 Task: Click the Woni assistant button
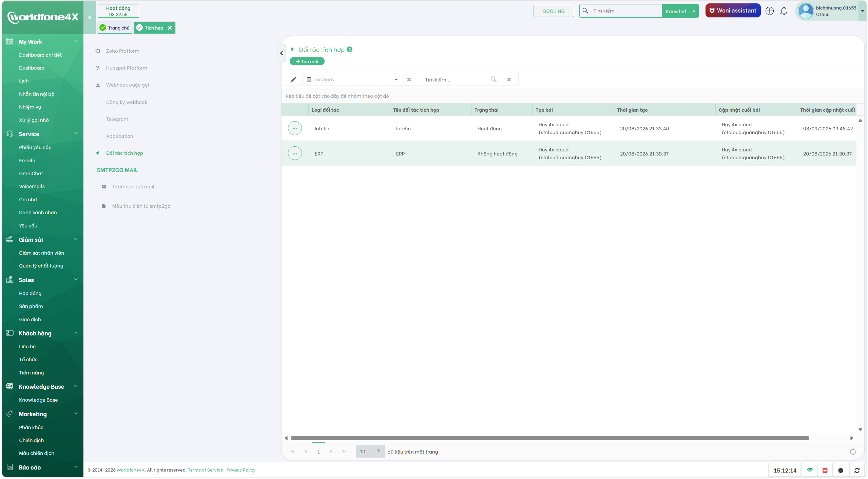pyautogui.click(x=733, y=11)
